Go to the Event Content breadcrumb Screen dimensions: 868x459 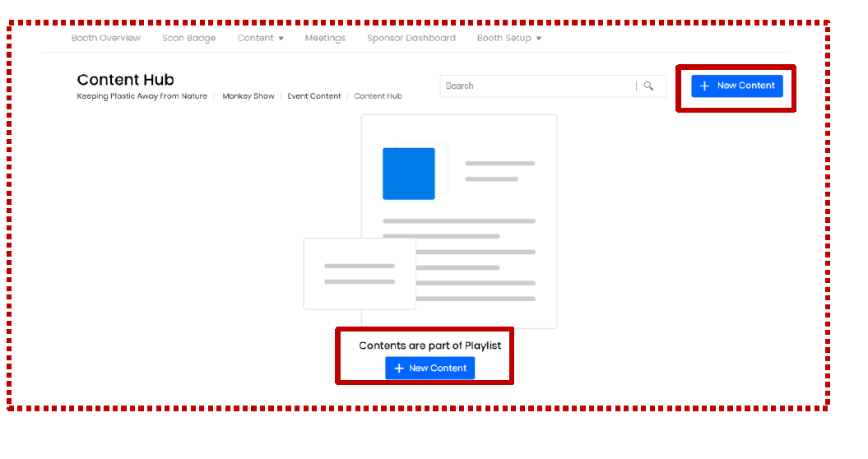(x=313, y=96)
